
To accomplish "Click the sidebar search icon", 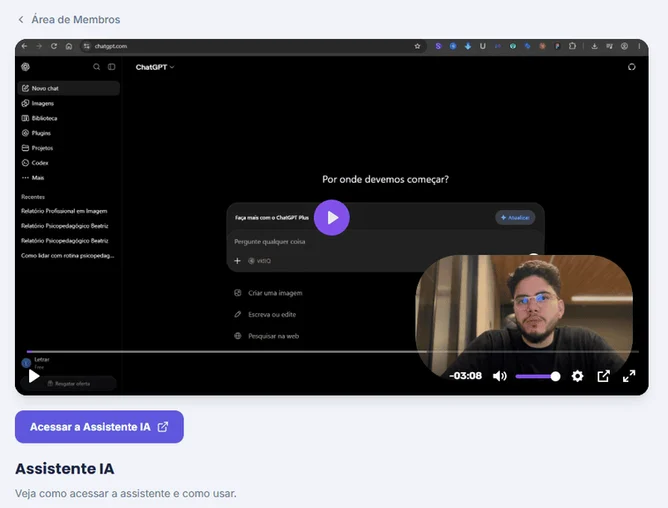I will tap(97, 66).
